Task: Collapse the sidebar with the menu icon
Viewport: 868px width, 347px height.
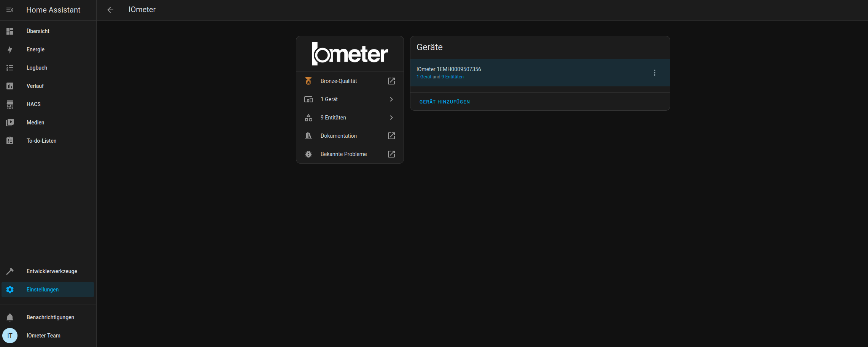Action: click(x=10, y=10)
